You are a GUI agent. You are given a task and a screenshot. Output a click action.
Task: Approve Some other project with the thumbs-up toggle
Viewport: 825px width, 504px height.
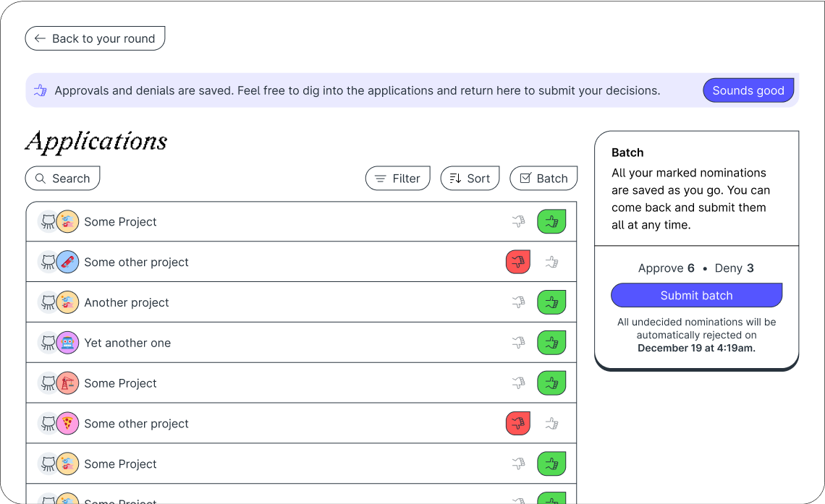pyautogui.click(x=551, y=262)
